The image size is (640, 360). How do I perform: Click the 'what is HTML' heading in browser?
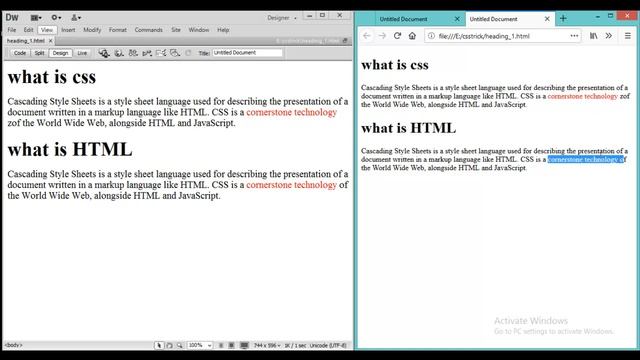click(x=408, y=128)
